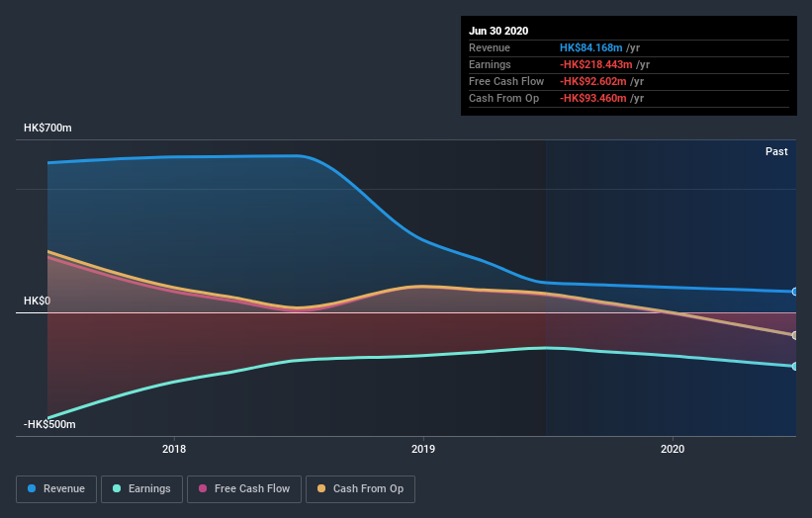Click the 'Free Cash Flow' tooltip label
Viewport: 812px width, 518px height.
pyautogui.click(x=506, y=81)
